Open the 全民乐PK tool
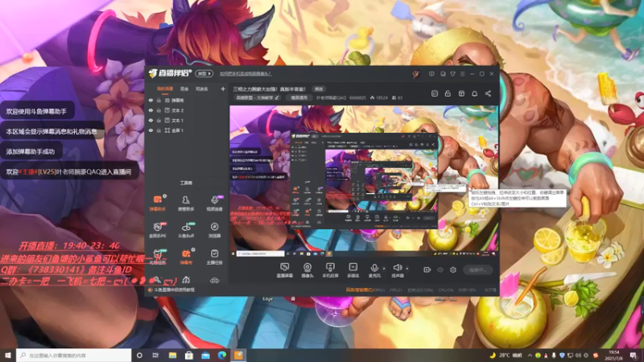This screenshot has height=362, width=644. tap(157, 230)
